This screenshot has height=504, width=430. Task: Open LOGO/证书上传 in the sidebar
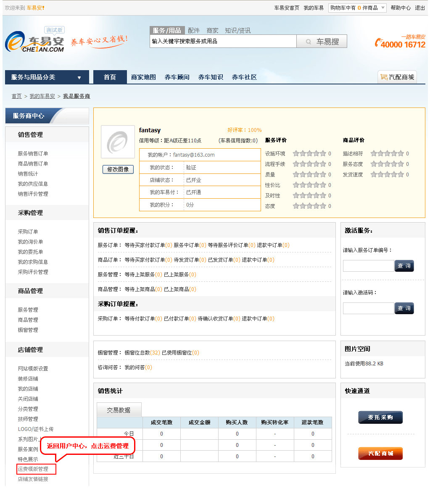(36, 429)
